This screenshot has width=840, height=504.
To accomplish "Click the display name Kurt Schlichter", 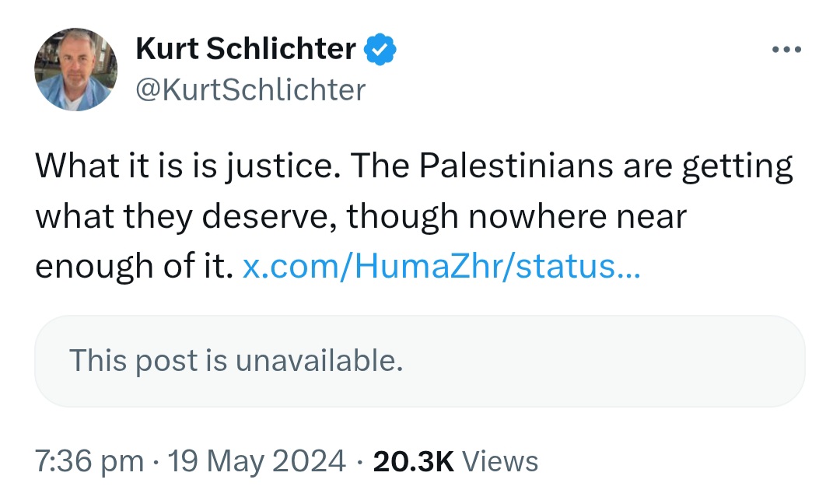I will pyautogui.click(x=246, y=50).
